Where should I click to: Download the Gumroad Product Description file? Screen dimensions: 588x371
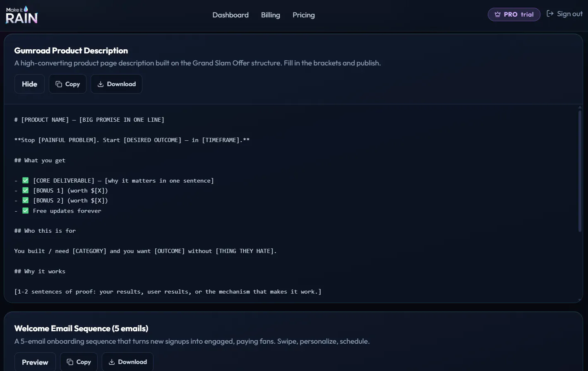click(x=116, y=84)
